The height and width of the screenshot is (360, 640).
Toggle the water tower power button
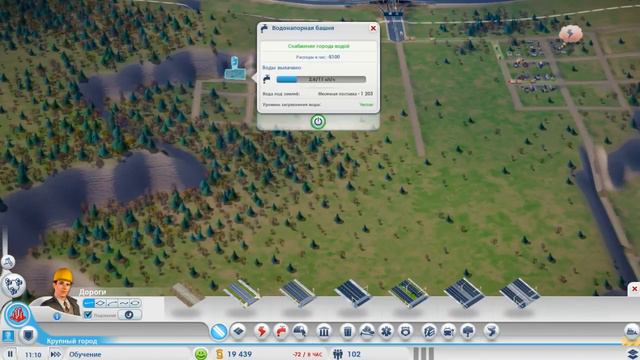click(318, 122)
